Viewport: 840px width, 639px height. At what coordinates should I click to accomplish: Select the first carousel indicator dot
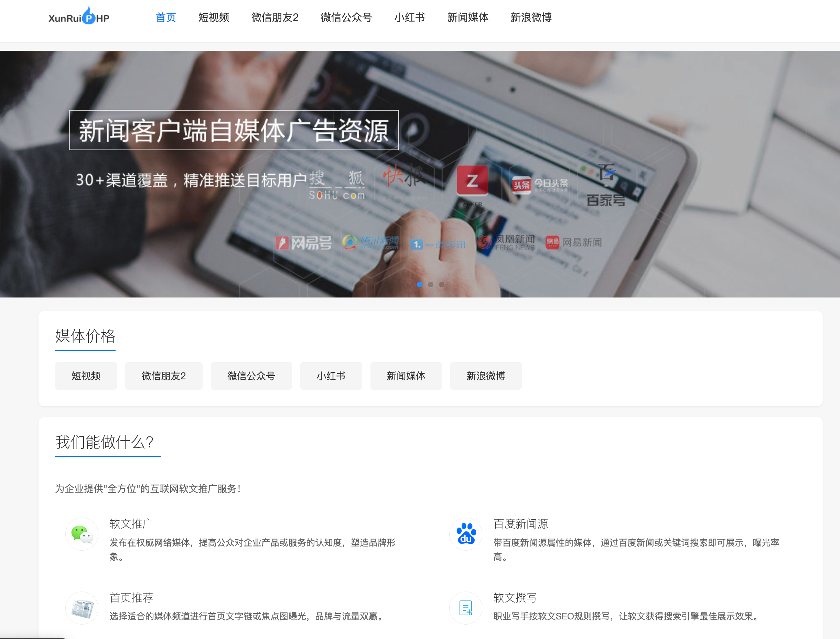[x=420, y=284]
